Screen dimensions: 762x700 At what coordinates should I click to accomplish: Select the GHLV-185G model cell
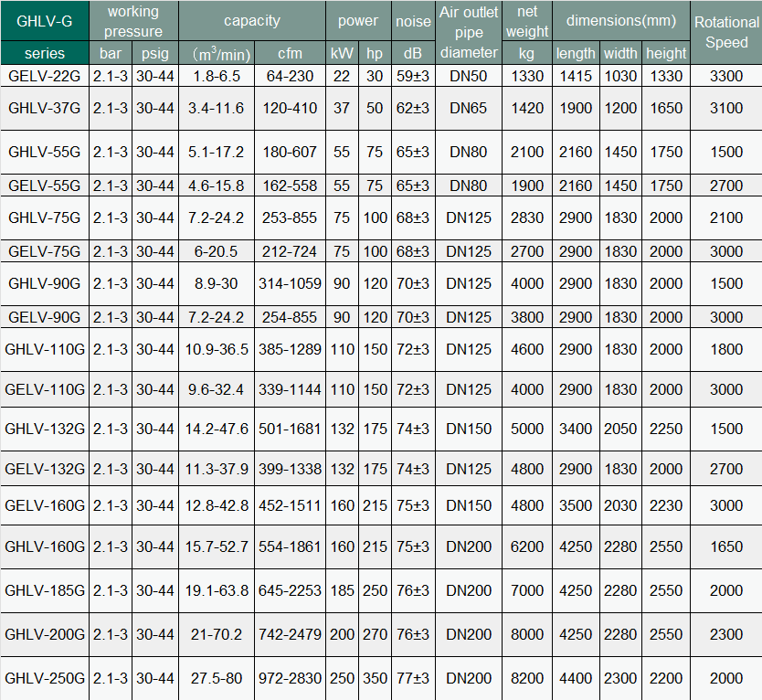tap(44, 590)
